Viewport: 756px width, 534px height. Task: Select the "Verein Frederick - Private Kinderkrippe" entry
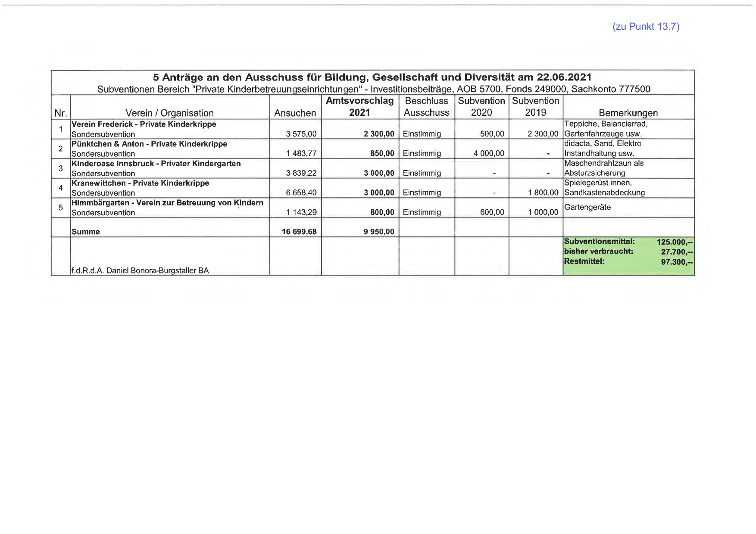click(x=144, y=124)
